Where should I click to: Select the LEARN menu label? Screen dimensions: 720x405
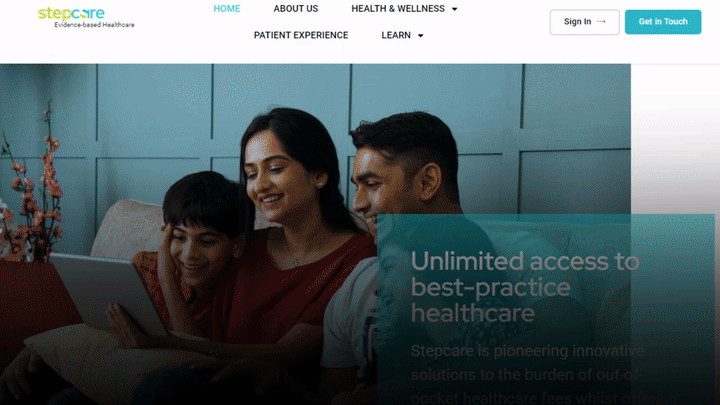coord(396,35)
